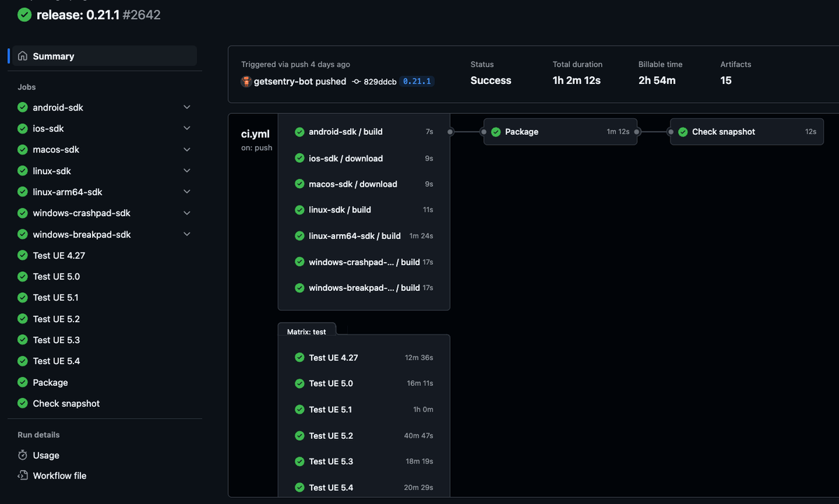Open the Summary sidebar item
Image resolution: width=839 pixels, height=504 pixels.
point(105,56)
